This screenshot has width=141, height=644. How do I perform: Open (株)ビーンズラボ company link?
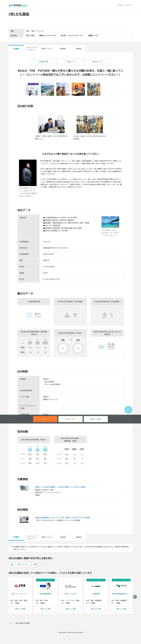click(x=71, y=594)
